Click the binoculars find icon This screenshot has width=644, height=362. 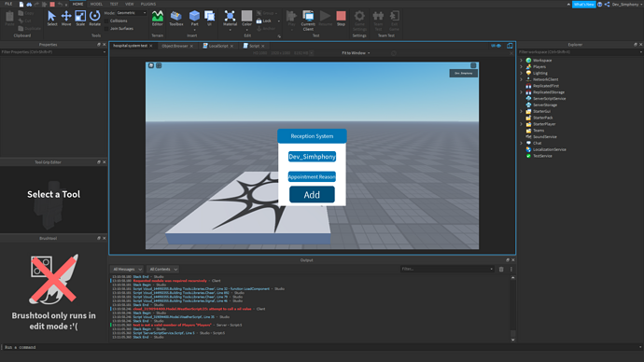(x=29, y=4)
